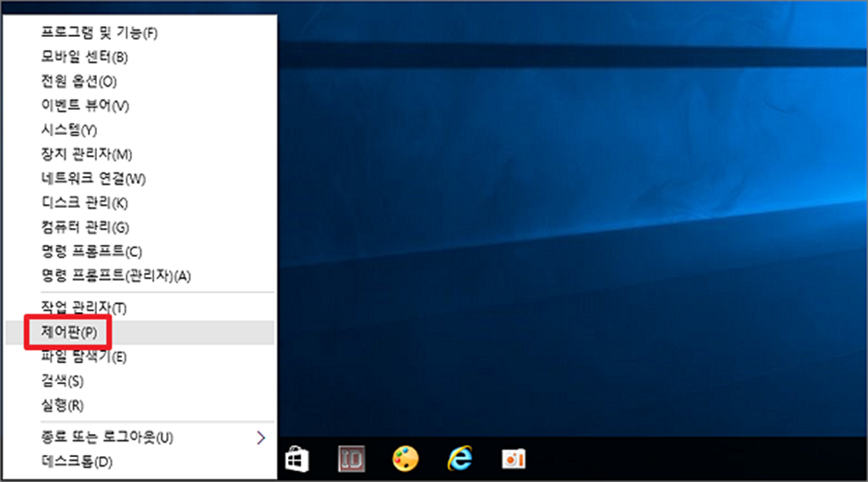The image size is (868, 482).
Task: Open the Windows Store taskbar icon
Action: click(296, 459)
